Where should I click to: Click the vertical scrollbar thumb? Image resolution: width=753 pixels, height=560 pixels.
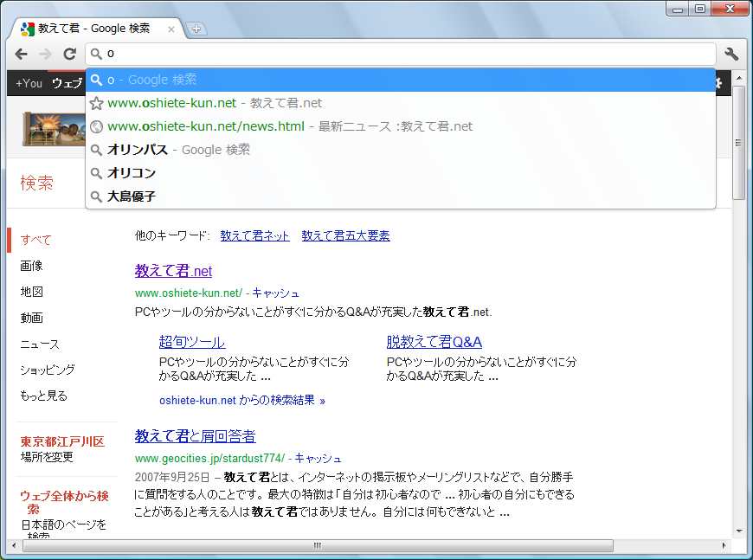739,142
